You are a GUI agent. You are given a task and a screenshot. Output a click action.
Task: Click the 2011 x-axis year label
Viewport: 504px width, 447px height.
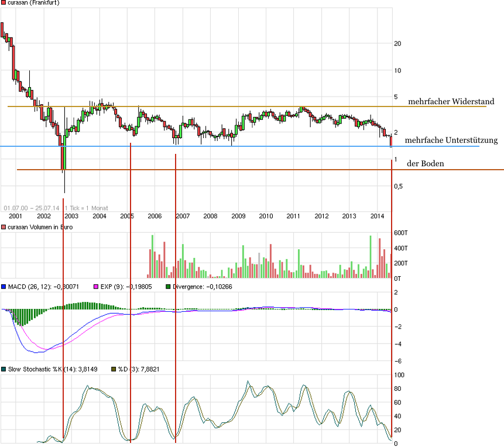293,216
